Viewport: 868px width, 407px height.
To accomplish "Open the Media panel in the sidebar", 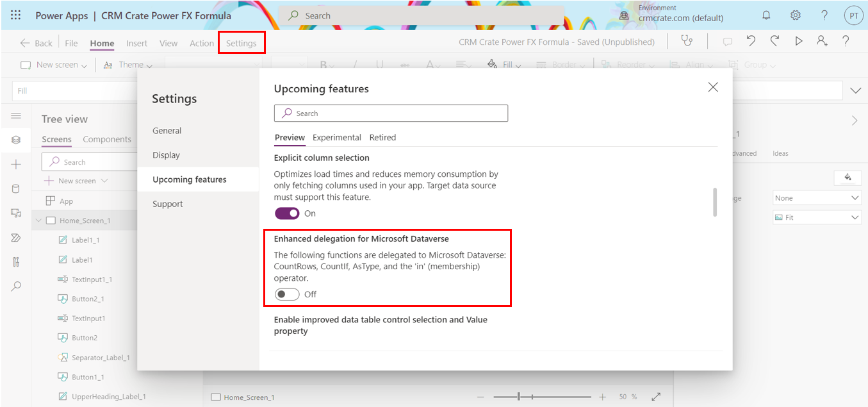I will click(x=16, y=212).
